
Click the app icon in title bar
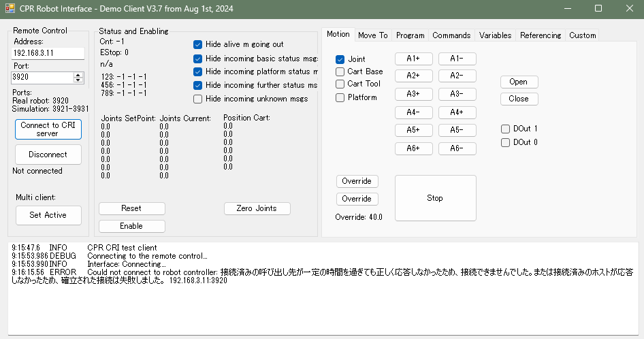(10, 8)
